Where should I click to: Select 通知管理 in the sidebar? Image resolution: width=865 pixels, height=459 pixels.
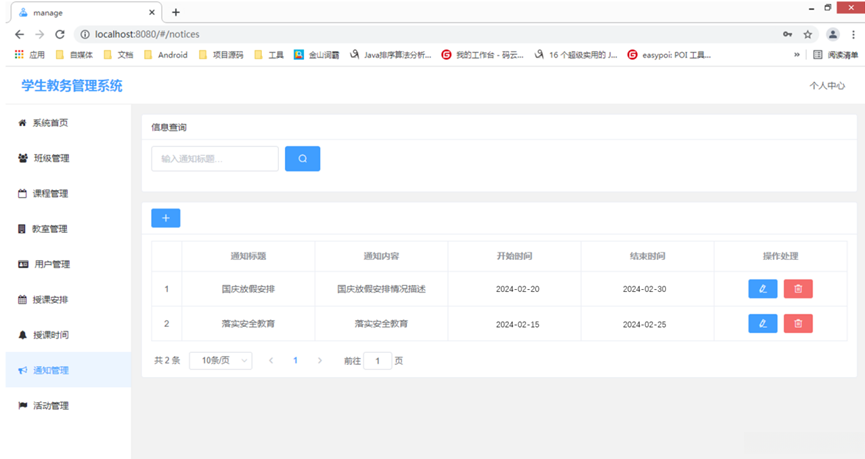68,370
